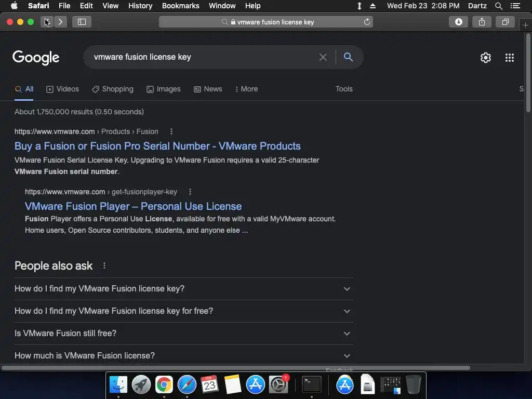Click the date and time in menu bar
Image resolution: width=532 pixels, height=399 pixels.
(x=423, y=6)
